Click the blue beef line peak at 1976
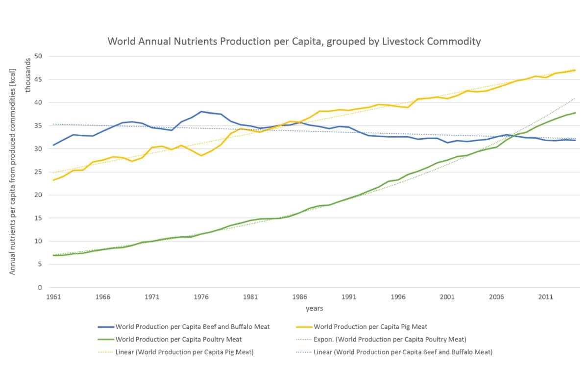The image size is (588, 392). [201, 111]
